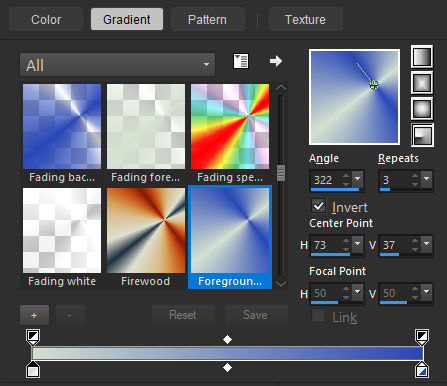Open the view options list icon
The width and height of the screenshot is (447, 386).
(241, 61)
